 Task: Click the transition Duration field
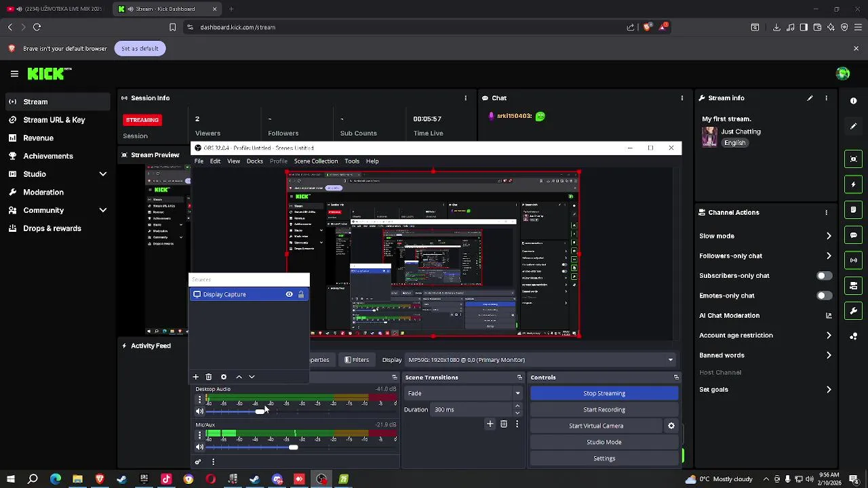point(473,409)
